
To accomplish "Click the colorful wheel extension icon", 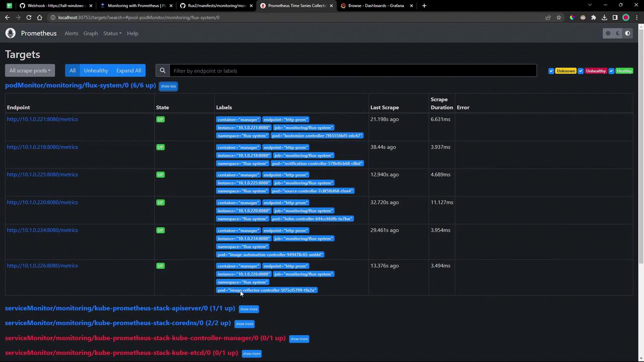I will (x=572, y=18).
